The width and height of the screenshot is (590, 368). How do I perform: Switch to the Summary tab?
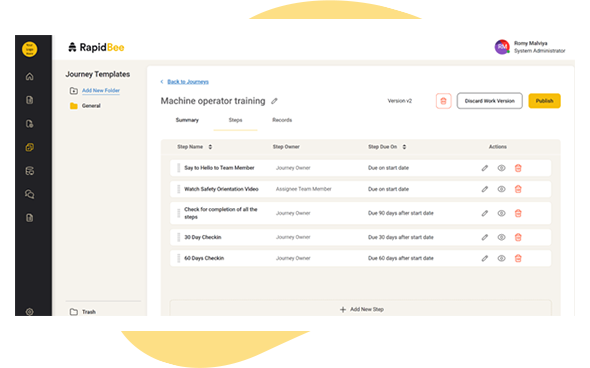187,120
